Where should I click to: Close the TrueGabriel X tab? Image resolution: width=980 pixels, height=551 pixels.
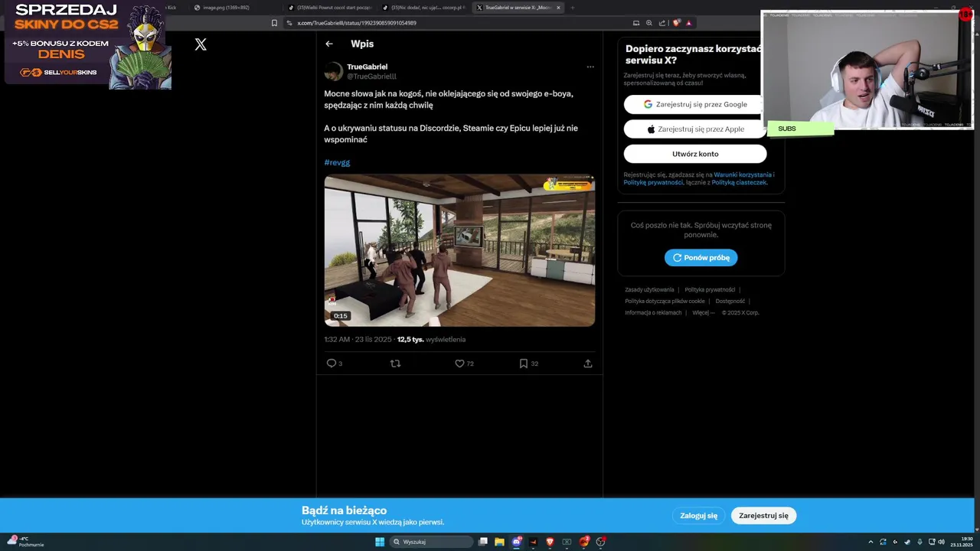558,8
